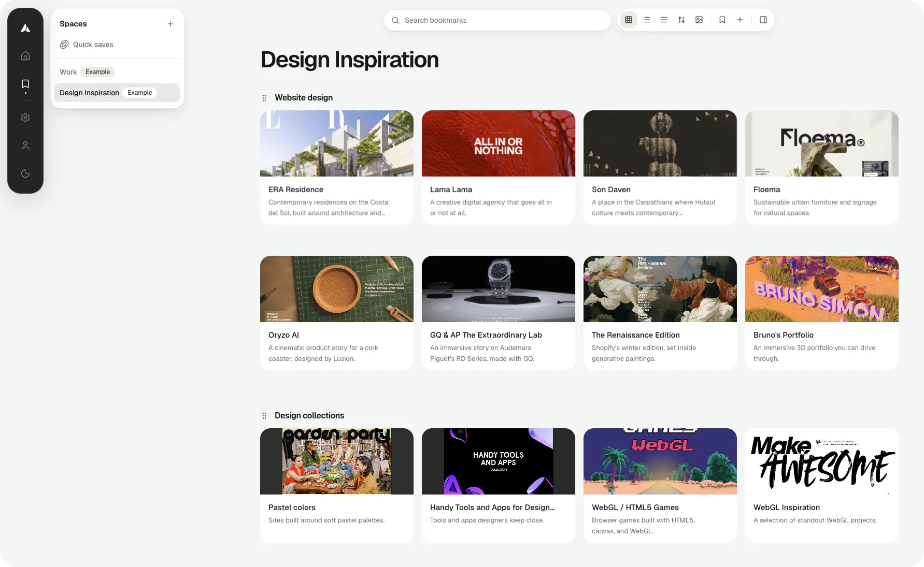The image size is (924, 567).
Task: Toggle the side panel icon
Action: point(763,20)
